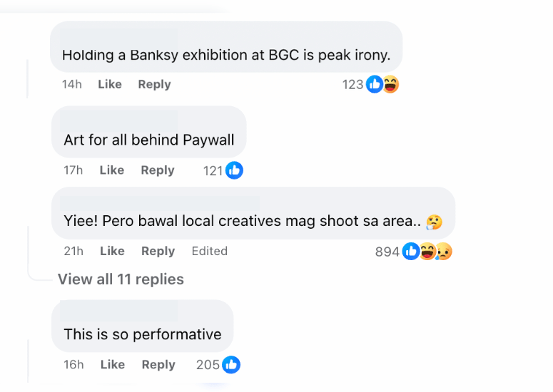Click thumbs-up reaction on Yiee comment
Screen dimensions: 553x392
(411, 252)
